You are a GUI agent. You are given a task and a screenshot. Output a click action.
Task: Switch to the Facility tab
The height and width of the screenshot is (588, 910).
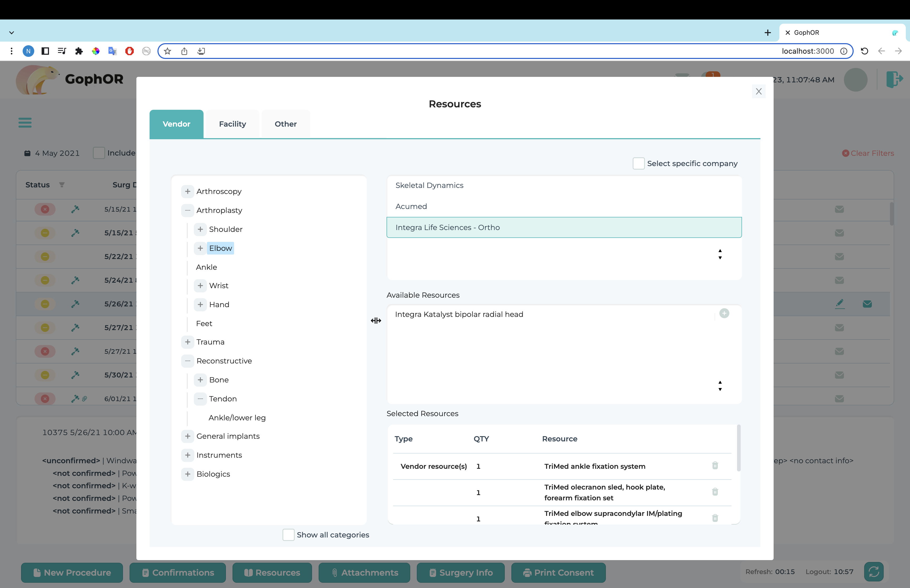pos(232,124)
